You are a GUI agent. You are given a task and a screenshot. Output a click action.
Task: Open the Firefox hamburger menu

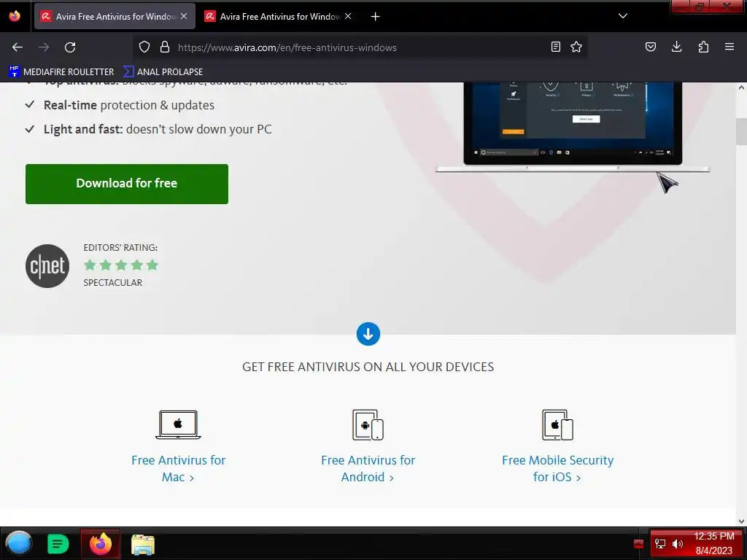[x=729, y=47]
